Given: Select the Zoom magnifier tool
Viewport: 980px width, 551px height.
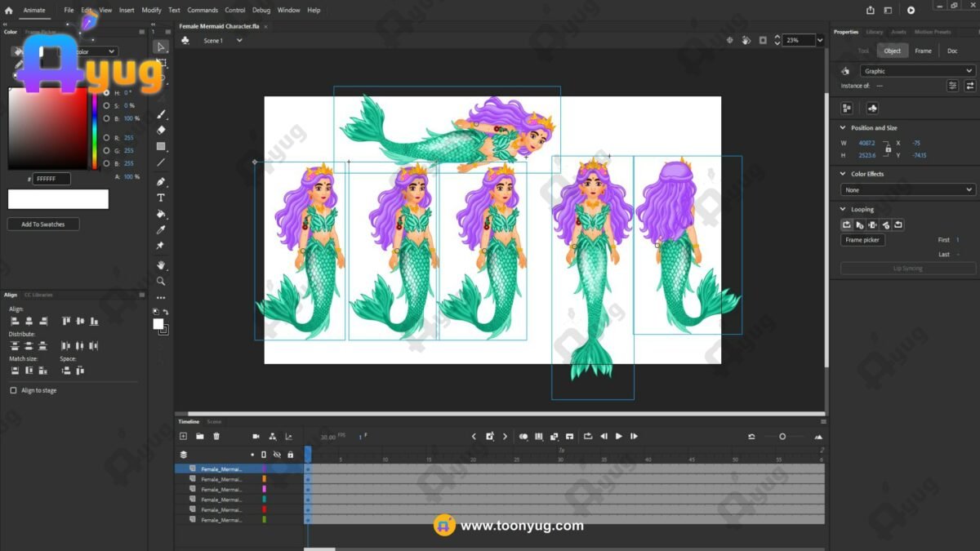Looking at the screenshot, I should pos(161,282).
